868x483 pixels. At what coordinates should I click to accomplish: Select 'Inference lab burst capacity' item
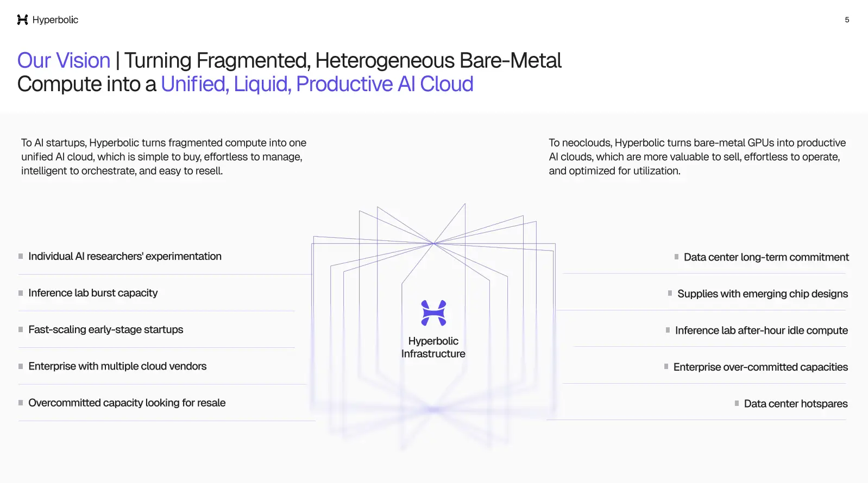[x=93, y=293]
